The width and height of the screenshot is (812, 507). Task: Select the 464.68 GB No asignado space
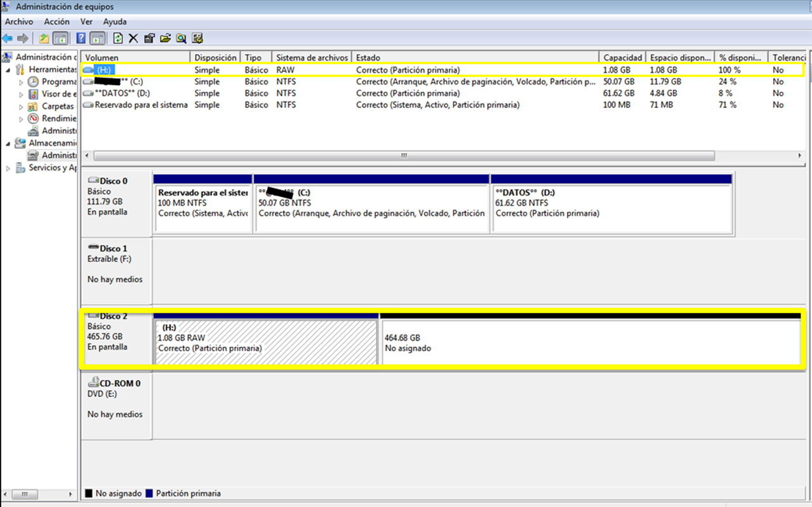pos(590,342)
